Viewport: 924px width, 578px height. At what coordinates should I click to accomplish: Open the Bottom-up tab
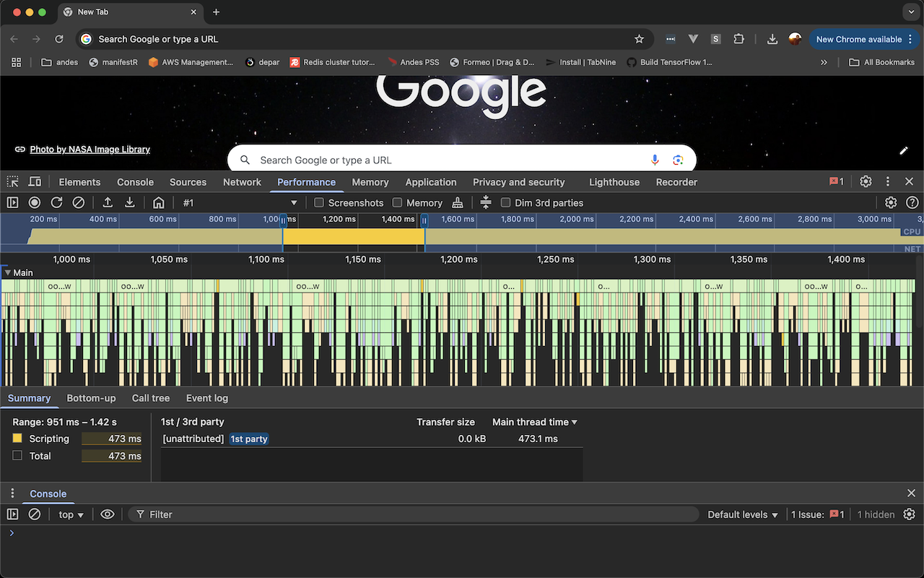coord(91,398)
